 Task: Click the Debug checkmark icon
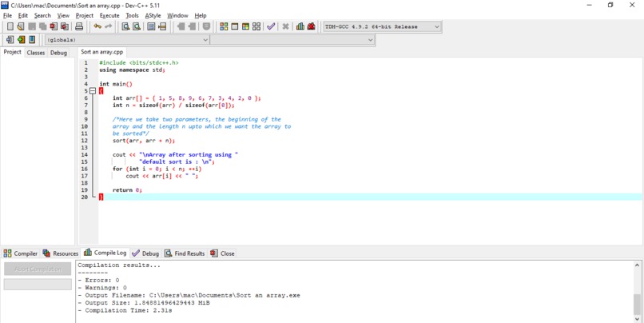(x=271, y=26)
